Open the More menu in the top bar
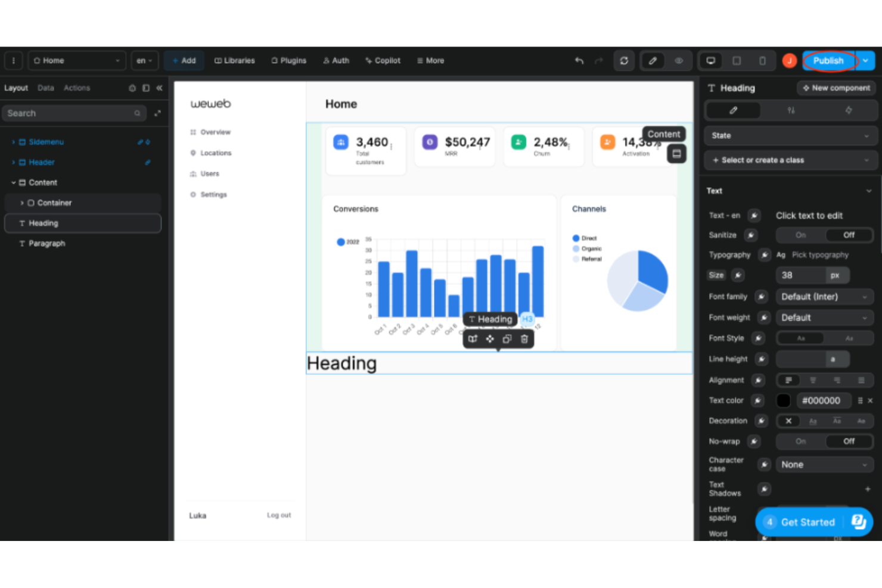The image size is (882, 588). coord(430,60)
